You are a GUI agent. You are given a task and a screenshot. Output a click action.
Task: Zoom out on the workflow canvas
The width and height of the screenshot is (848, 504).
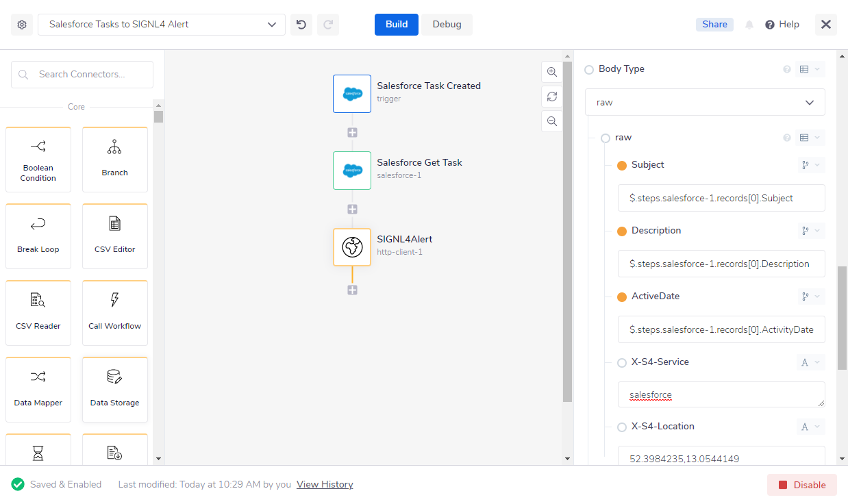(x=552, y=121)
